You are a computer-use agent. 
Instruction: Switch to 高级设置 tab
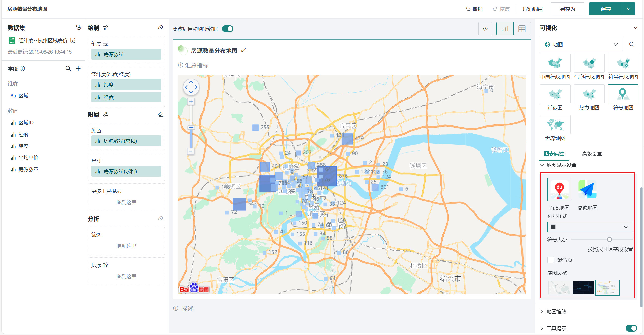coord(592,154)
